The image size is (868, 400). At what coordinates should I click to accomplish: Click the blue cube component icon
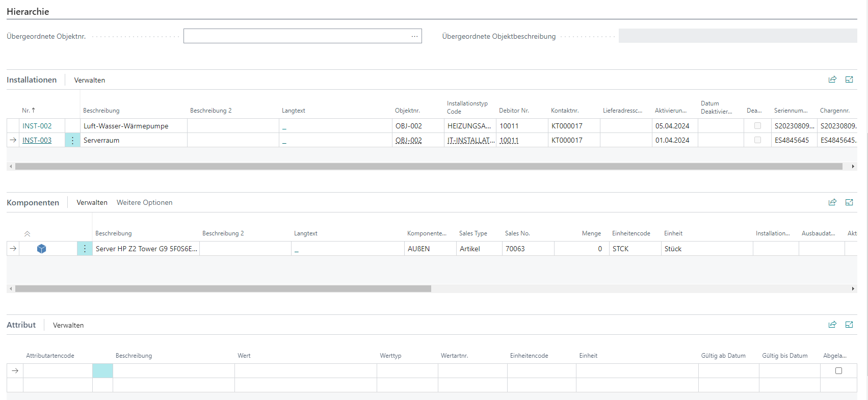pos(42,249)
